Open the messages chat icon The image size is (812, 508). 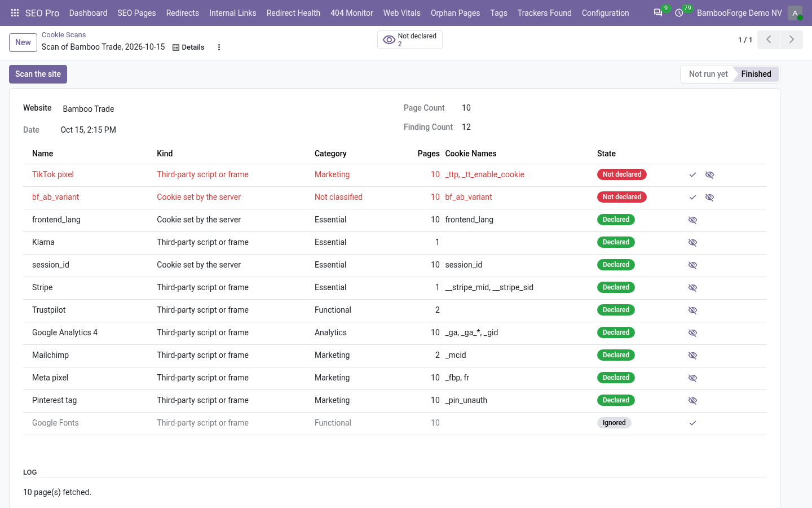tap(658, 12)
